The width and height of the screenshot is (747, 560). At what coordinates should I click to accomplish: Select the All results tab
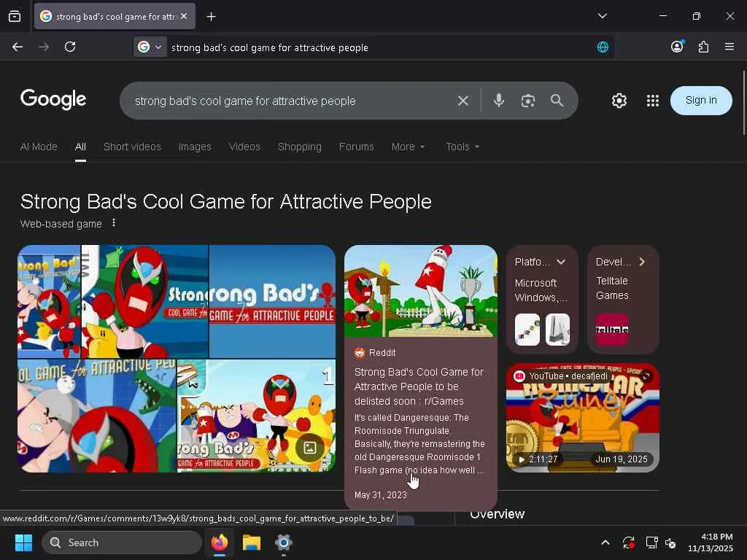click(x=80, y=147)
